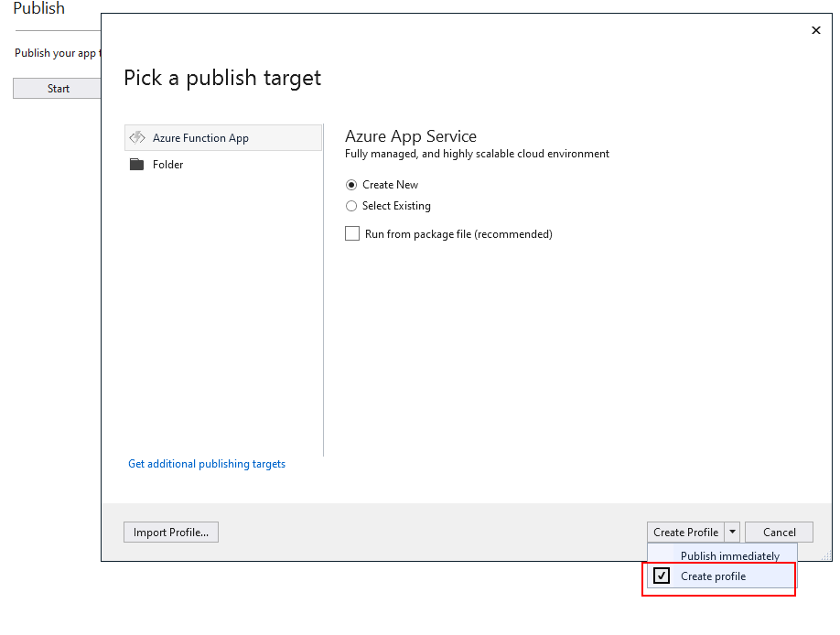The height and width of the screenshot is (635, 840).
Task: Click the Azure Function App icon
Action: click(x=137, y=138)
